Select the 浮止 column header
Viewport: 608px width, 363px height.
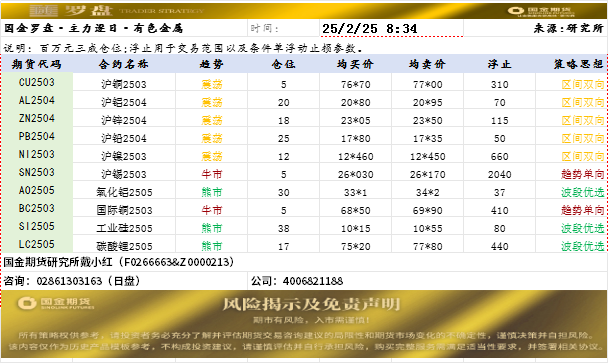coord(499,64)
